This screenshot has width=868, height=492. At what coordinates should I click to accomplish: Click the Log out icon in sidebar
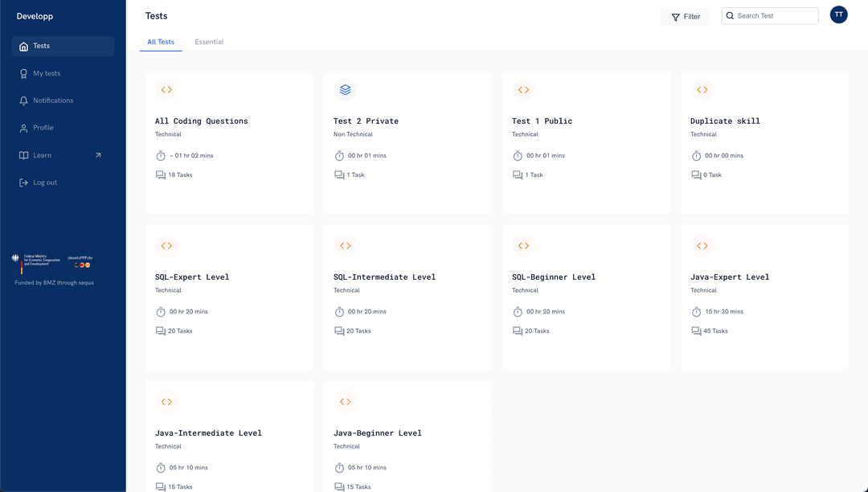24,182
